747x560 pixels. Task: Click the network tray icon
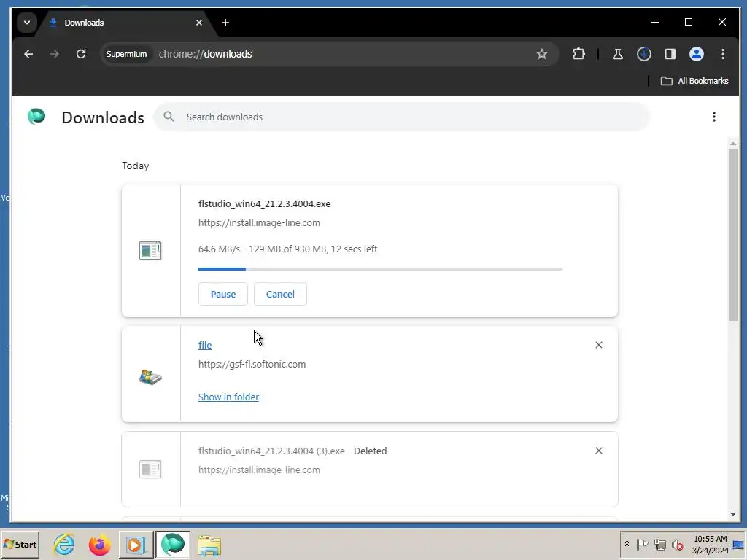pyautogui.click(x=659, y=544)
